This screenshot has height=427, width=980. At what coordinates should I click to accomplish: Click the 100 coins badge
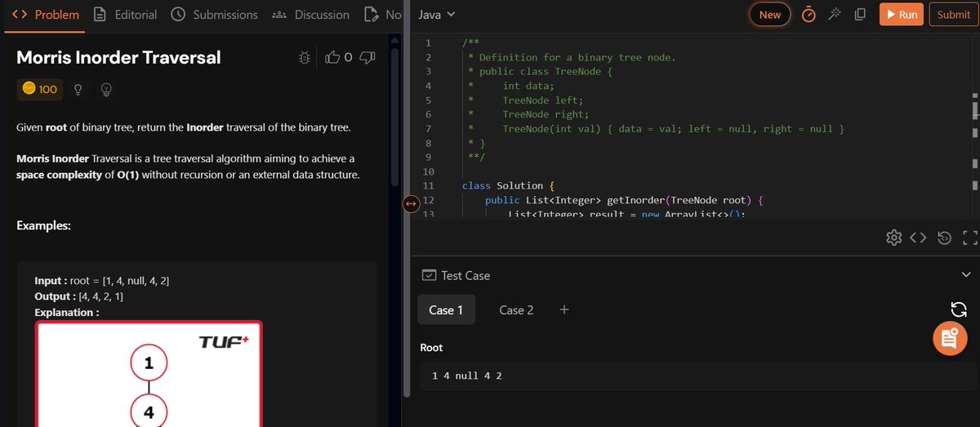[39, 89]
